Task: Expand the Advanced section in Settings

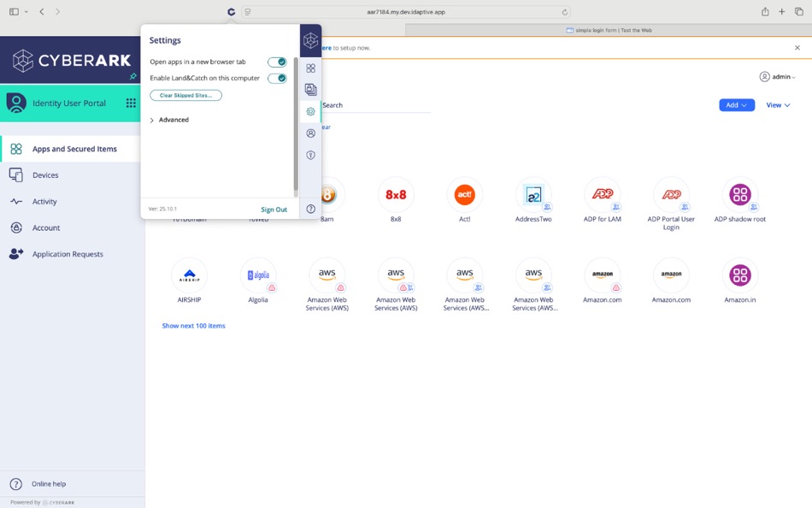Action: [x=171, y=120]
